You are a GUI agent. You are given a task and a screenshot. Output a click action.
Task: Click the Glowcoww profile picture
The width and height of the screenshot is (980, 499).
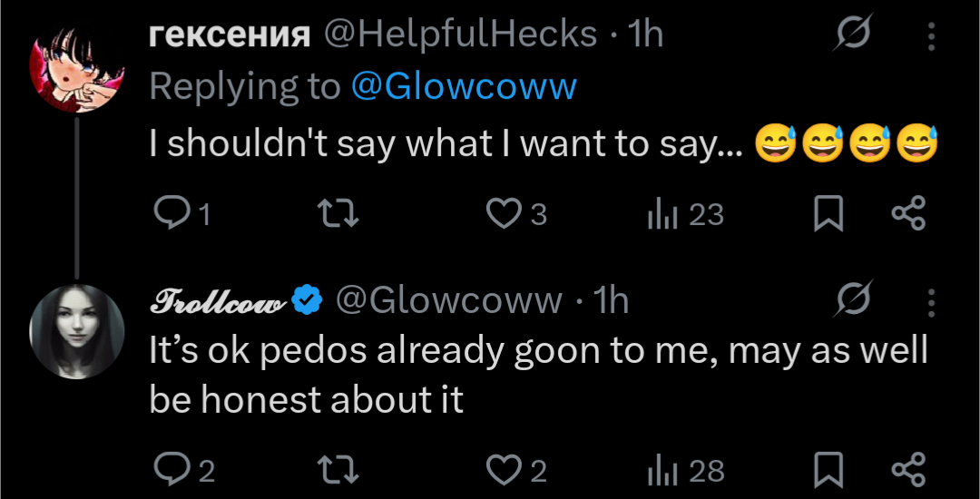pyautogui.click(x=76, y=331)
